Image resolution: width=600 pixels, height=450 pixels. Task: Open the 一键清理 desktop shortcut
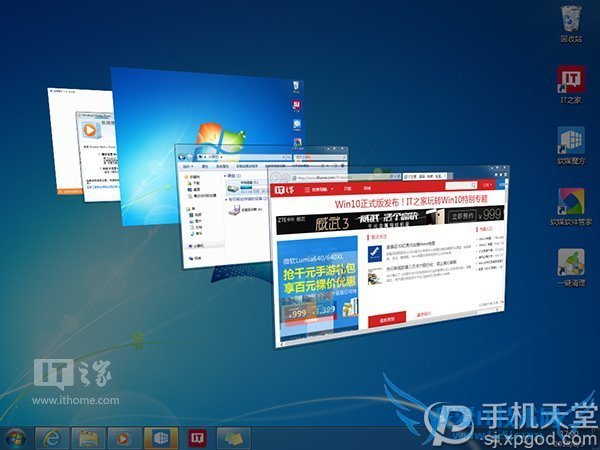571,267
